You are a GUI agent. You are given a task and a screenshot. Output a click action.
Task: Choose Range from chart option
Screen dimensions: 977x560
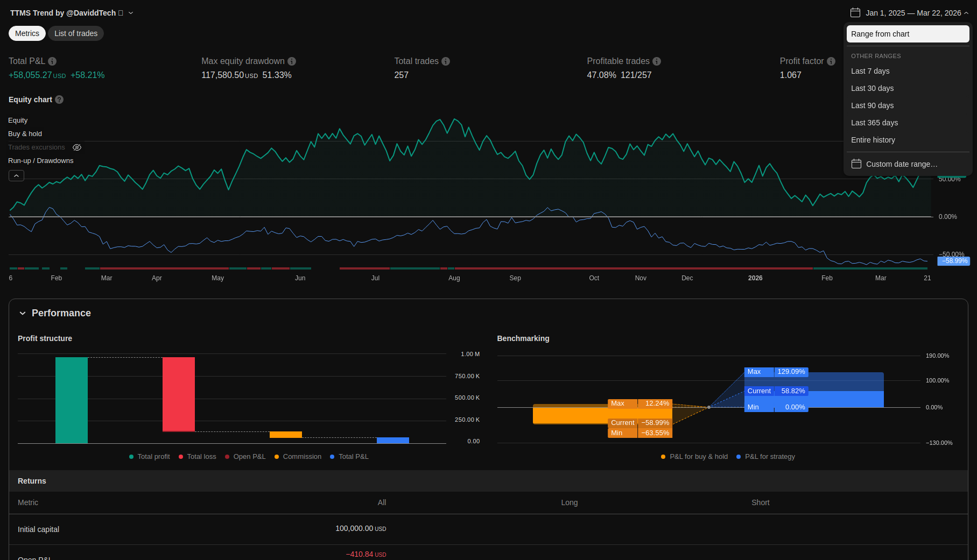point(908,34)
